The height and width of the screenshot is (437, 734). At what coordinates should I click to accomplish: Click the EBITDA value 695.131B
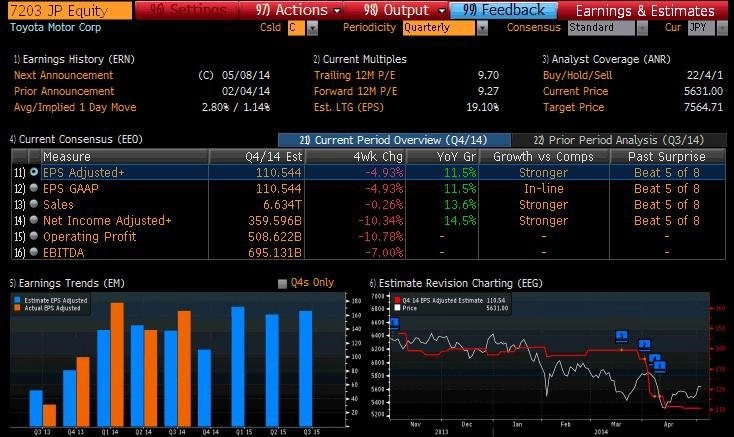[x=275, y=252]
